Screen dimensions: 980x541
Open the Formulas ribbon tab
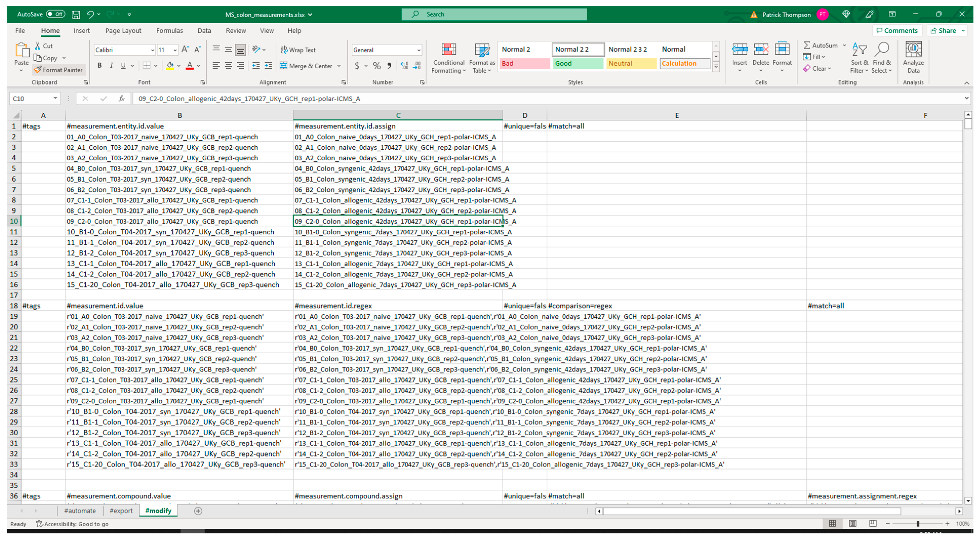click(x=169, y=31)
